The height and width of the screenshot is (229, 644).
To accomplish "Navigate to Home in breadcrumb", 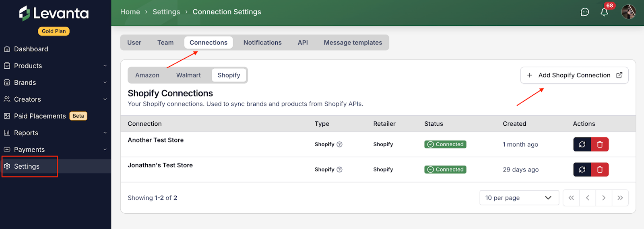I will point(130,12).
